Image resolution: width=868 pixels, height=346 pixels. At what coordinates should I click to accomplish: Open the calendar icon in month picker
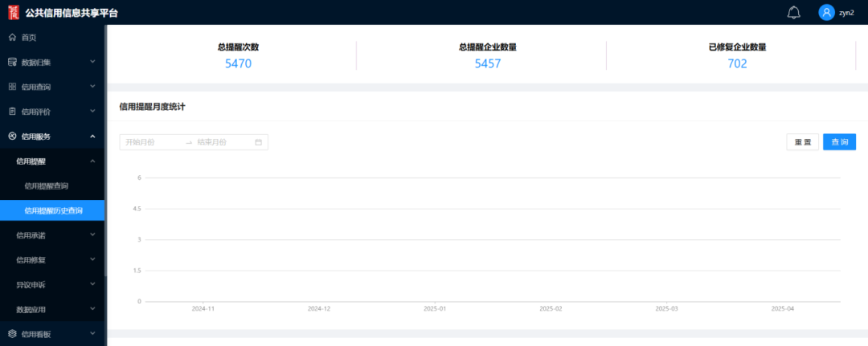coord(258,142)
